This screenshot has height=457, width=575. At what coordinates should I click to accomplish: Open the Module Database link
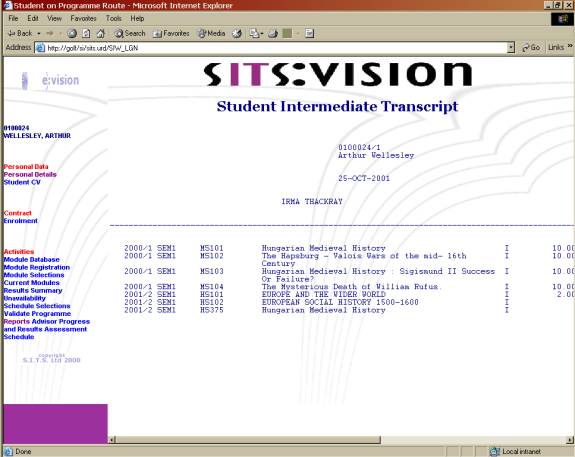click(x=32, y=260)
